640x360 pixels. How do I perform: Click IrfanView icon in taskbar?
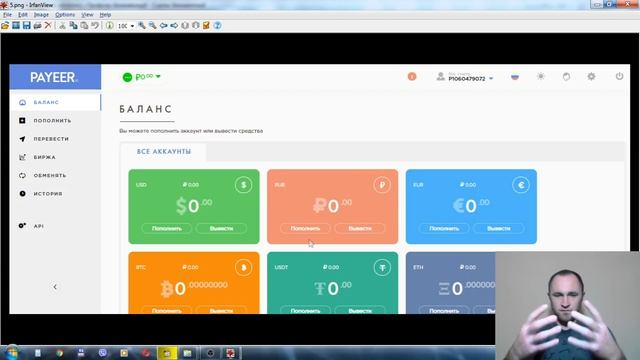point(231,353)
